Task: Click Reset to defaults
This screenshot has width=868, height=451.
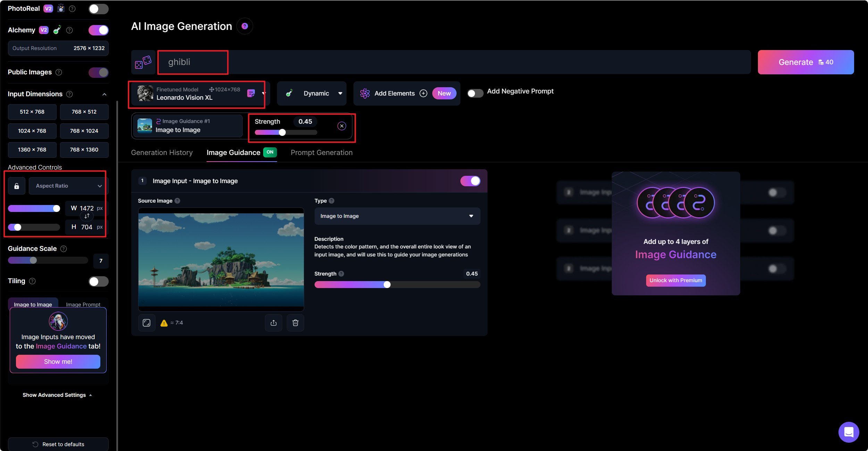Action: pos(58,444)
